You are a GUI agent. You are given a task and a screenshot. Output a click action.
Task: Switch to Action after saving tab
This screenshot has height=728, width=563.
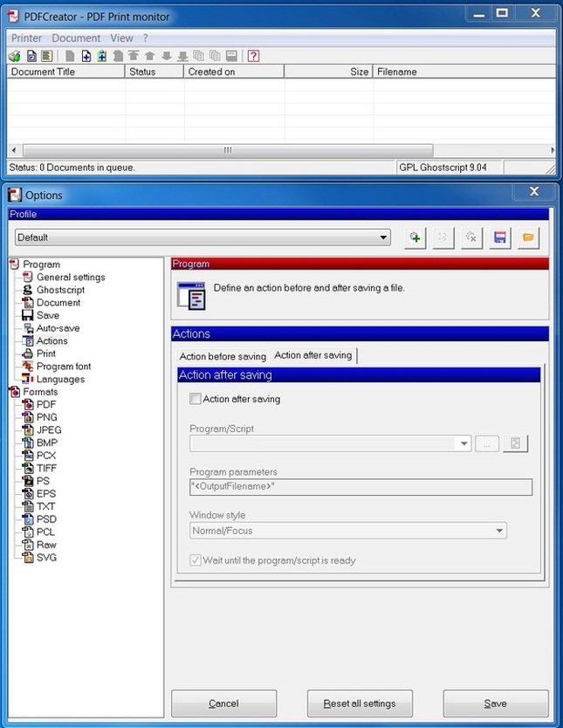[313, 355]
